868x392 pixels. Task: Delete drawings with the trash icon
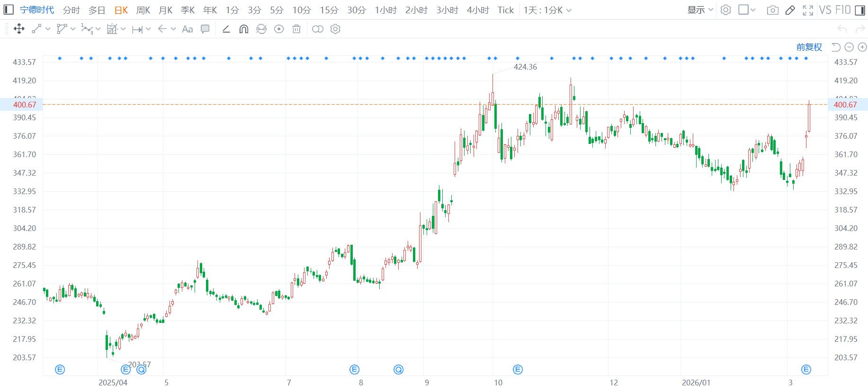[x=296, y=29]
